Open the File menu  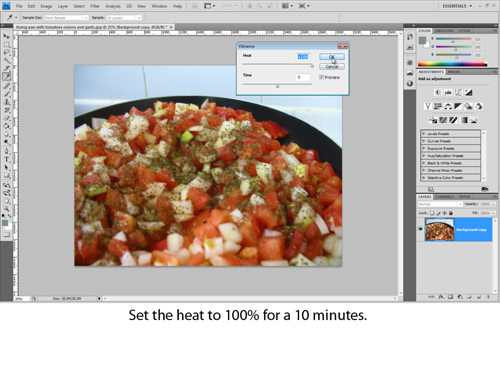(x=19, y=6)
